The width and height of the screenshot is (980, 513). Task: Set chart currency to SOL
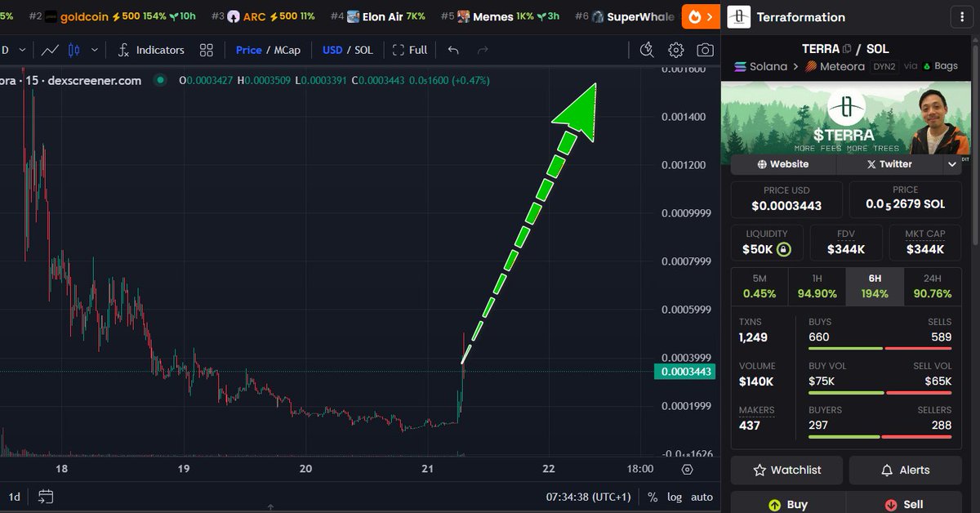(363, 50)
